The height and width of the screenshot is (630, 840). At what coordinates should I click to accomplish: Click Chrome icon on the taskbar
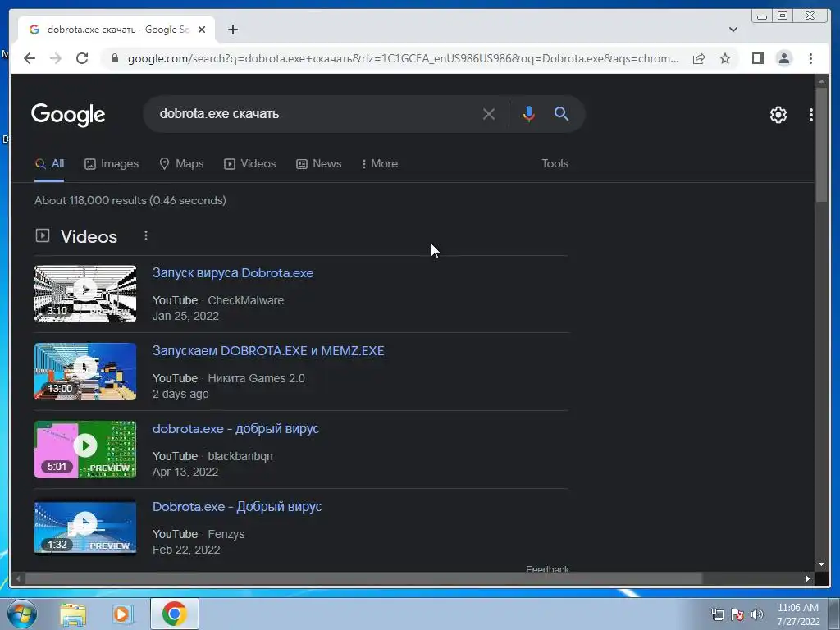[175, 614]
